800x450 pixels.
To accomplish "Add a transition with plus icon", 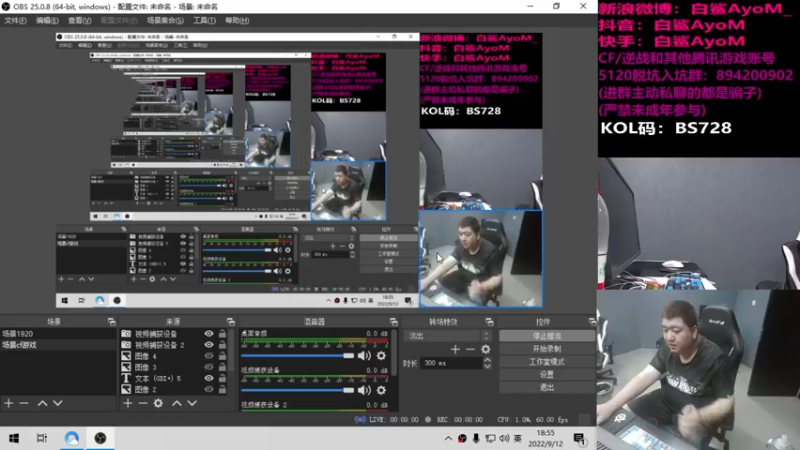I will pos(455,349).
